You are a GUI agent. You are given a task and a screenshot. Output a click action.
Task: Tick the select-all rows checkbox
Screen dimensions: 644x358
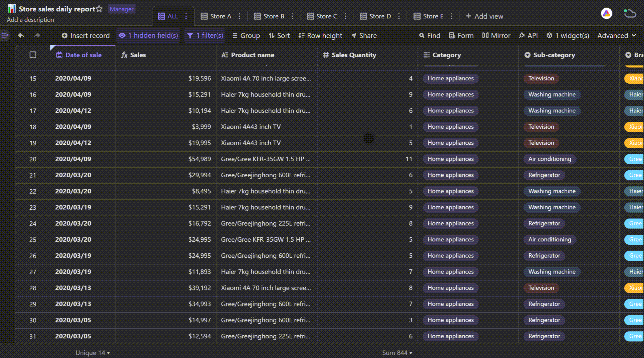coord(33,55)
